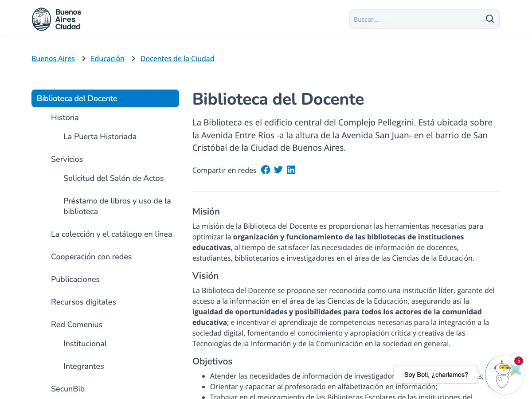Open Solicitud del Salón de Actos
Screen dimensions: 532x399
pyautogui.click(x=113, y=178)
